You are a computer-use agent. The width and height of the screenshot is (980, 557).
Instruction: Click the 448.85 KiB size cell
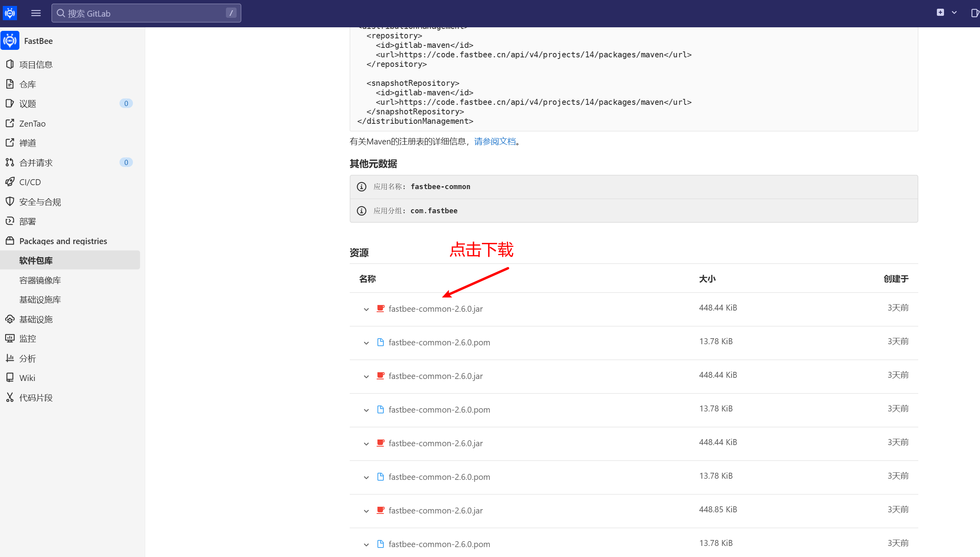point(718,509)
